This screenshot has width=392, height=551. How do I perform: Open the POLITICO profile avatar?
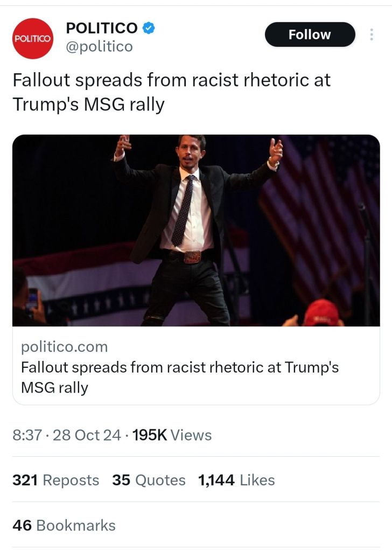(32, 38)
